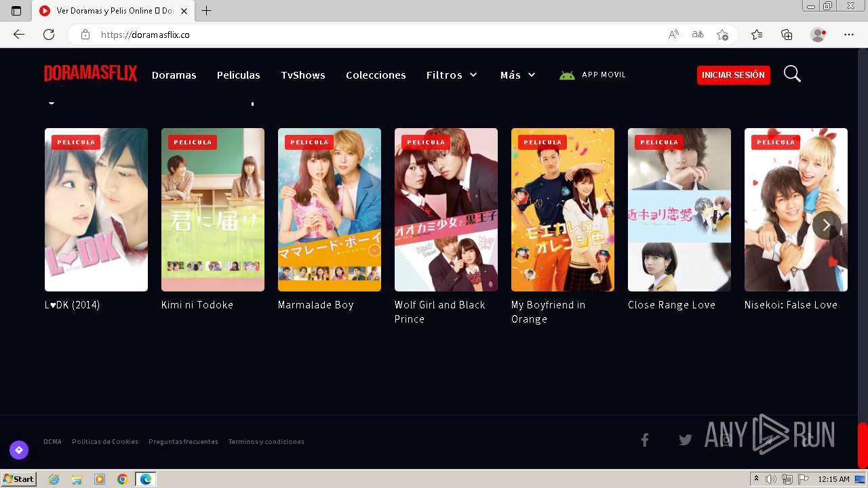This screenshot has width=868, height=488.
Task: Open the DoramasFlix logo home link
Action: pyautogui.click(x=91, y=73)
